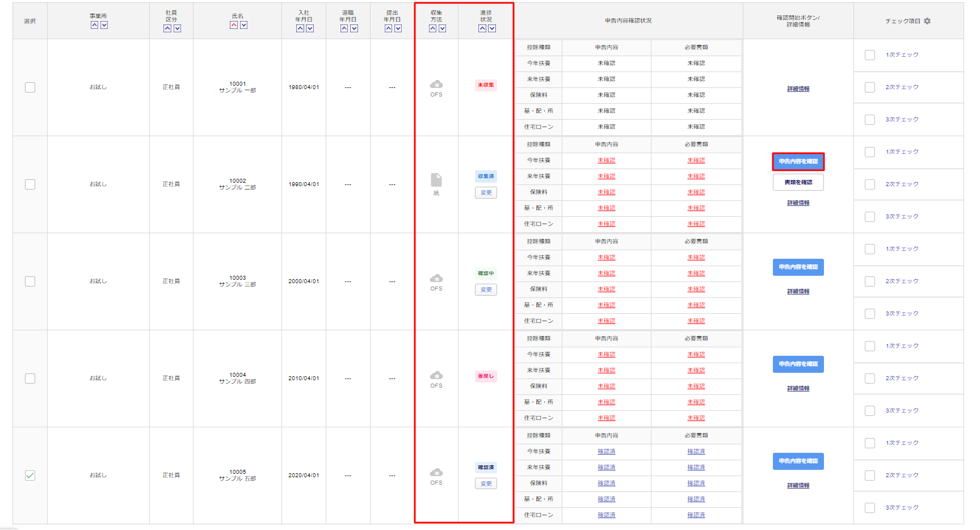Sort 進捗状況 column ascending
The height and width of the screenshot is (530, 980).
pos(482,28)
